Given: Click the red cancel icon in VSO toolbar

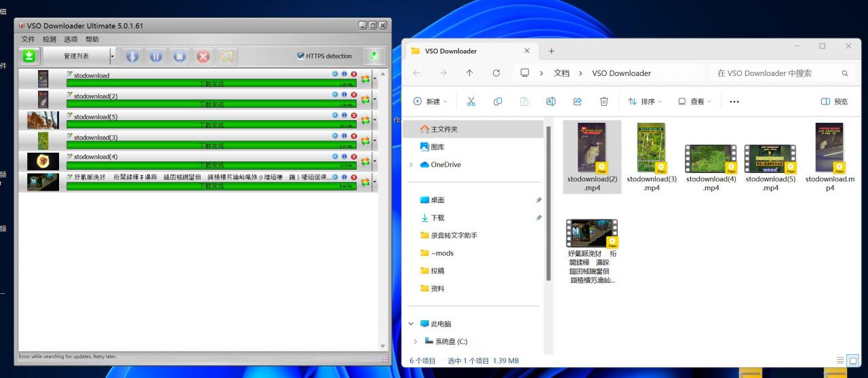Looking at the screenshot, I should (x=203, y=56).
